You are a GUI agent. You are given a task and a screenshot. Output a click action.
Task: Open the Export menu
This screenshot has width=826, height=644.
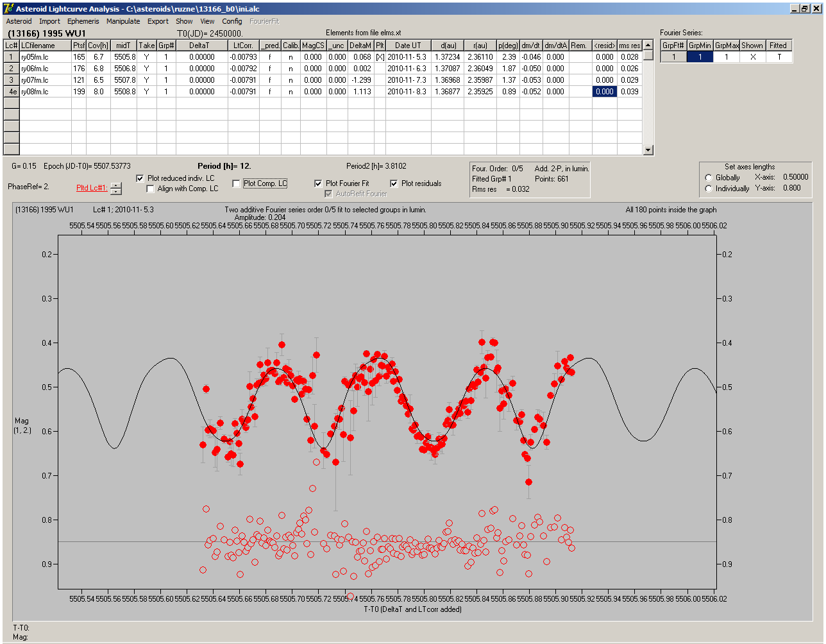coord(158,21)
